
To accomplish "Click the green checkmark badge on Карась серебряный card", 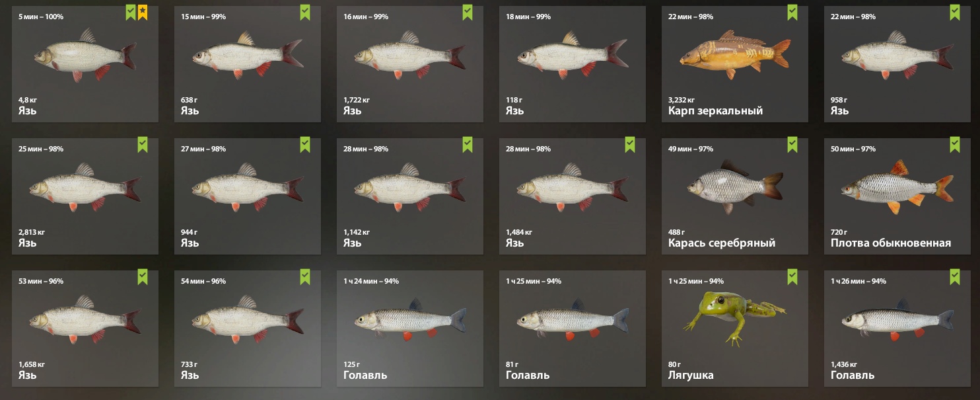I will tap(792, 144).
